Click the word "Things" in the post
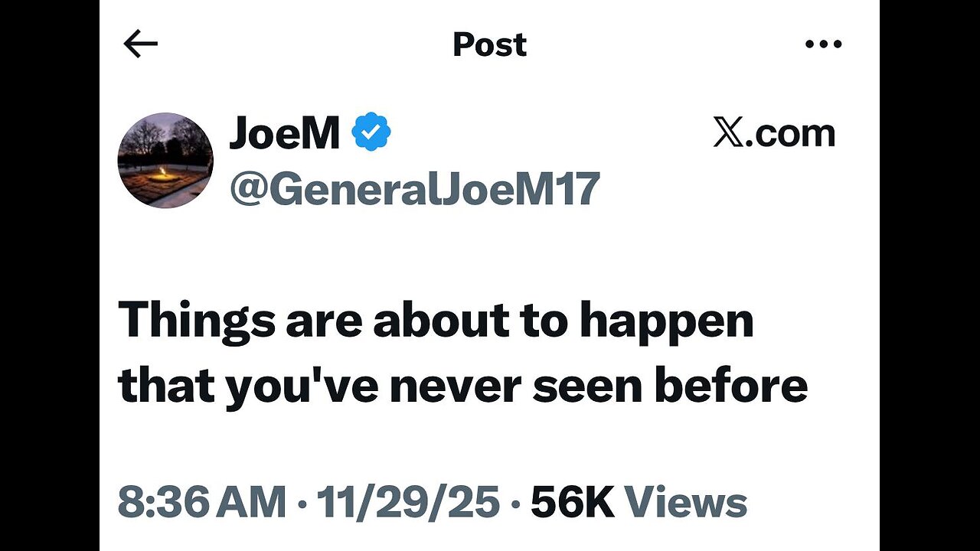This screenshot has width=980, height=551. [196, 322]
